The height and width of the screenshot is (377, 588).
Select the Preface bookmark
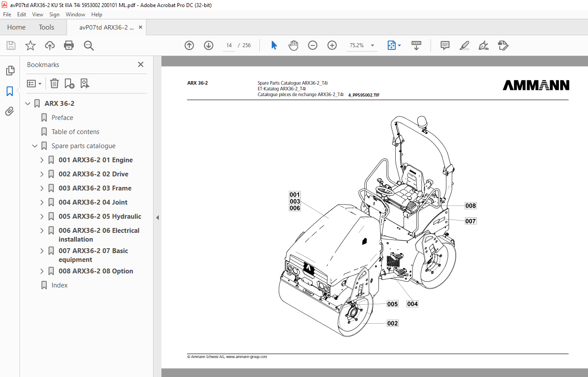coord(62,118)
